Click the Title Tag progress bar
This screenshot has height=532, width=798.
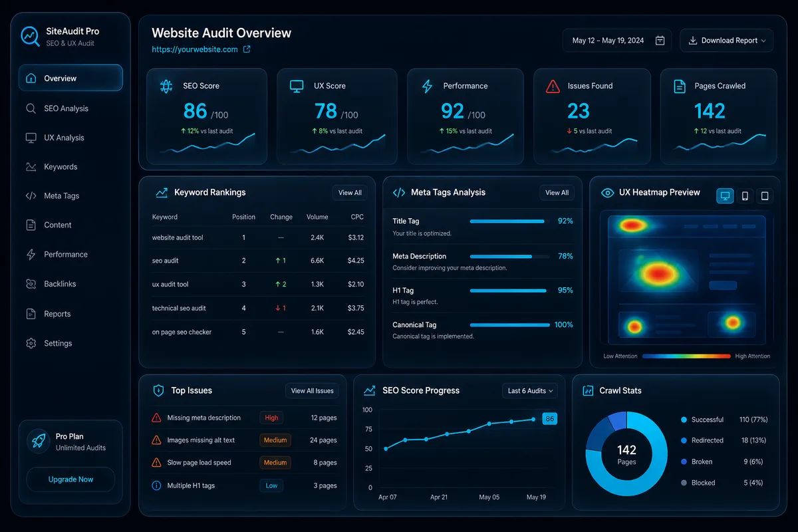tap(508, 221)
